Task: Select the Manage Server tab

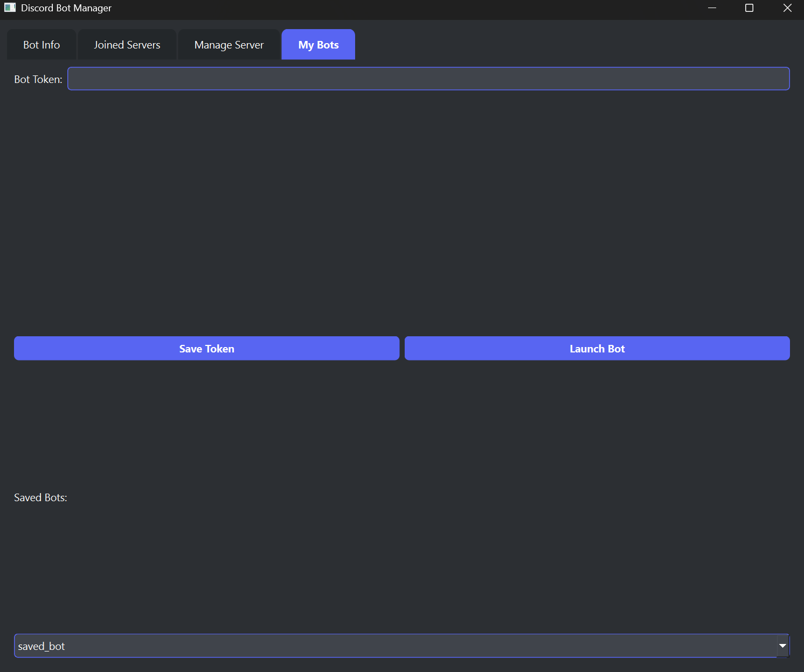Action: pos(228,44)
